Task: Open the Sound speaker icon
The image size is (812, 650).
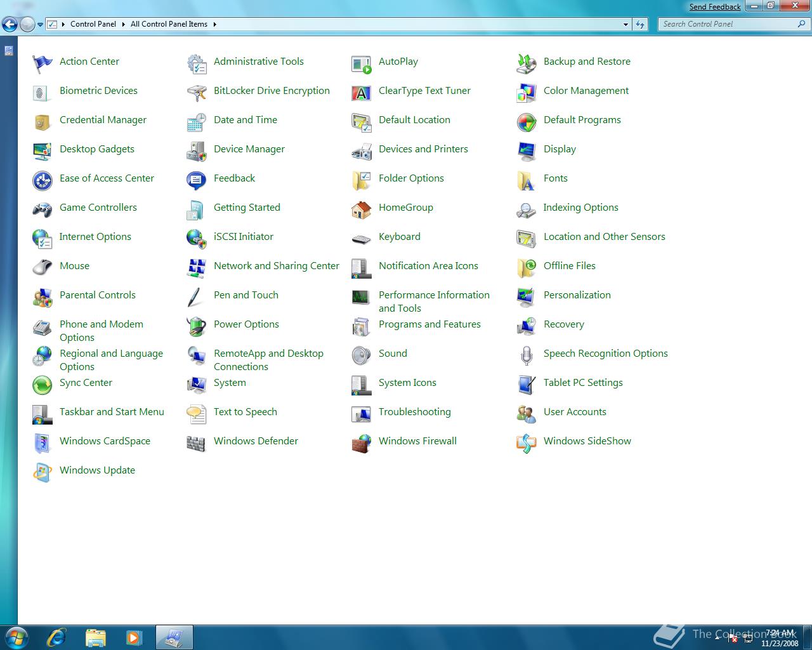Action: [x=362, y=355]
